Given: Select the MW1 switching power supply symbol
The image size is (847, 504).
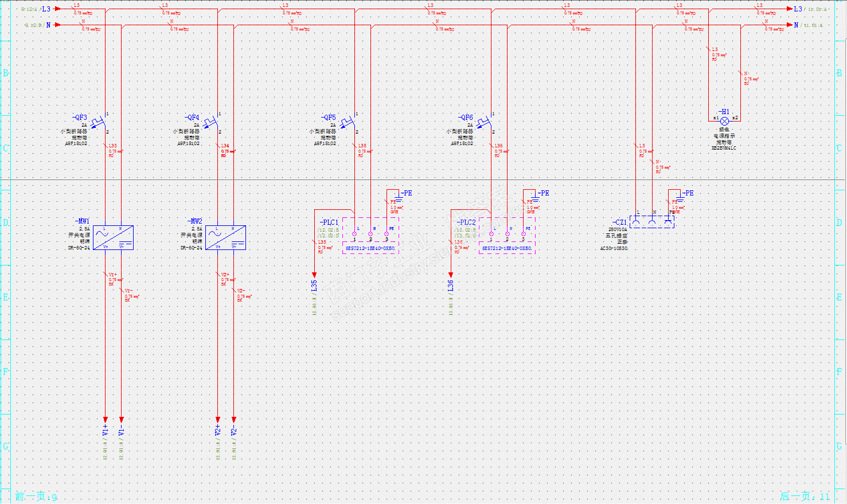Looking at the screenshot, I should point(113,237).
